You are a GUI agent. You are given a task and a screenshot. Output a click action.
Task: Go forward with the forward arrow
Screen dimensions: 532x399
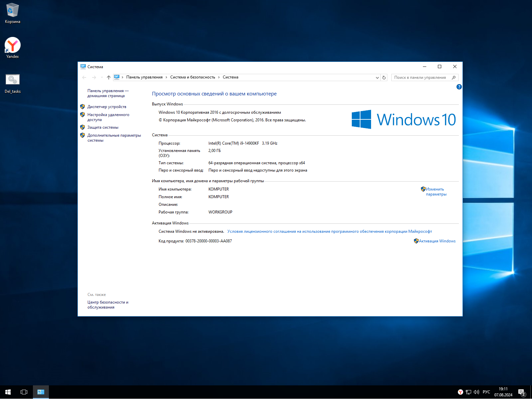(94, 77)
